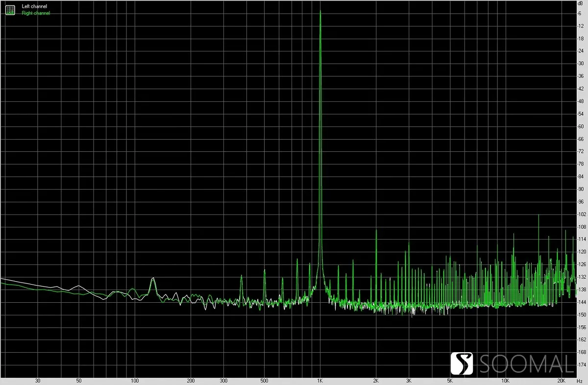Click the -30 dB amplitude axis label
This screenshot has height=385, width=588.
point(581,64)
